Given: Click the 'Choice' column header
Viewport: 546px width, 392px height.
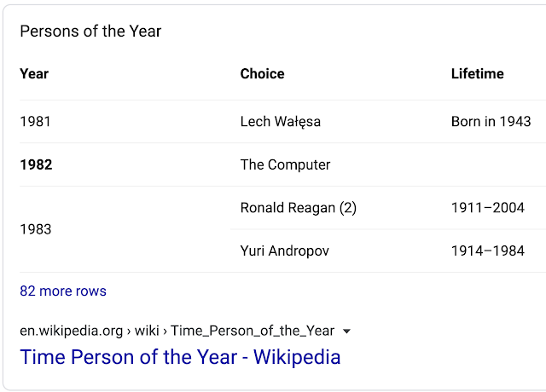Looking at the screenshot, I should click(x=262, y=74).
